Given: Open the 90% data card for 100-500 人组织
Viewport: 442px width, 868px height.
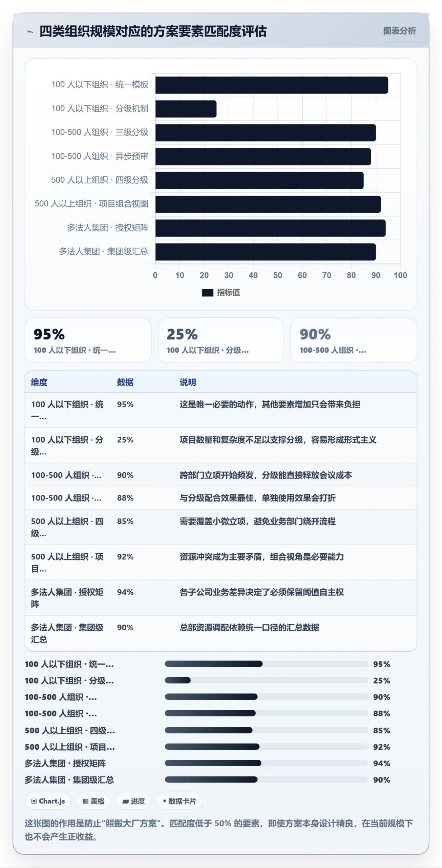Looking at the screenshot, I should pos(354,340).
